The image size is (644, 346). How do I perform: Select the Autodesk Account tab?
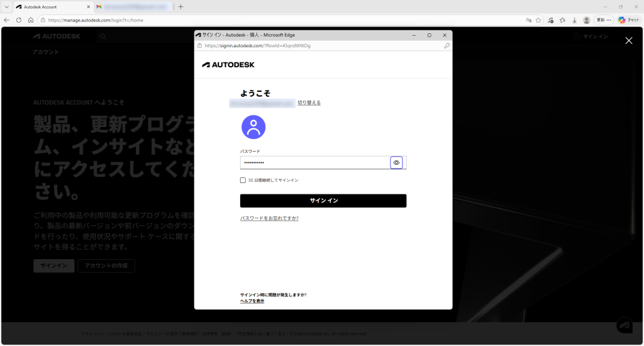tap(50, 7)
